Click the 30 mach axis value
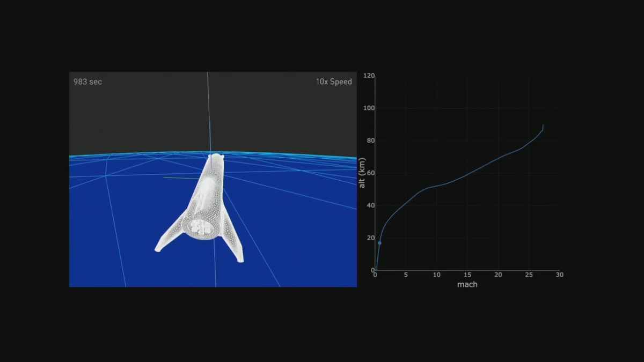Viewport: 644px width, 362px height. (x=559, y=275)
